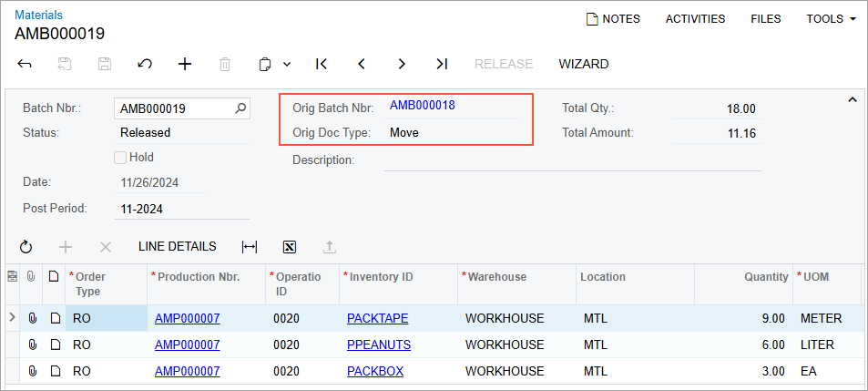Image resolution: width=868 pixels, height=391 pixels.
Task: Click the Wizard button
Action: pos(584,64)
